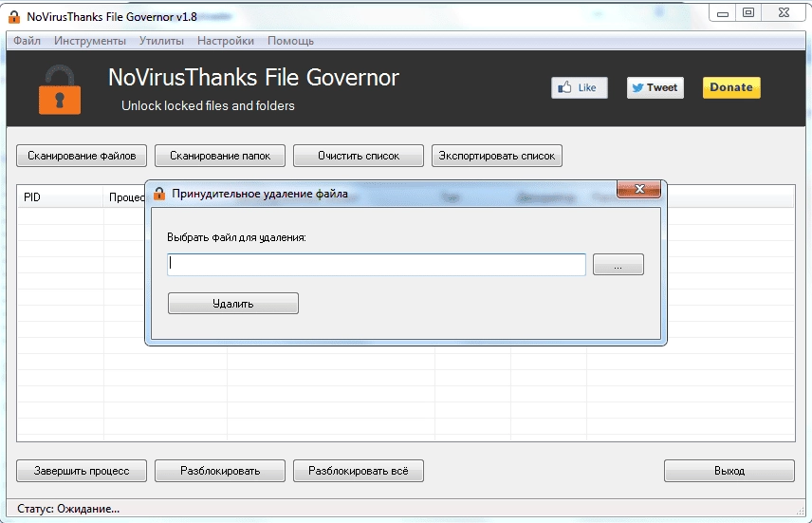Click the Facebook Like button
Image resolution: width=812 pixels, height=523 pixels.
(x=579, y=87)
